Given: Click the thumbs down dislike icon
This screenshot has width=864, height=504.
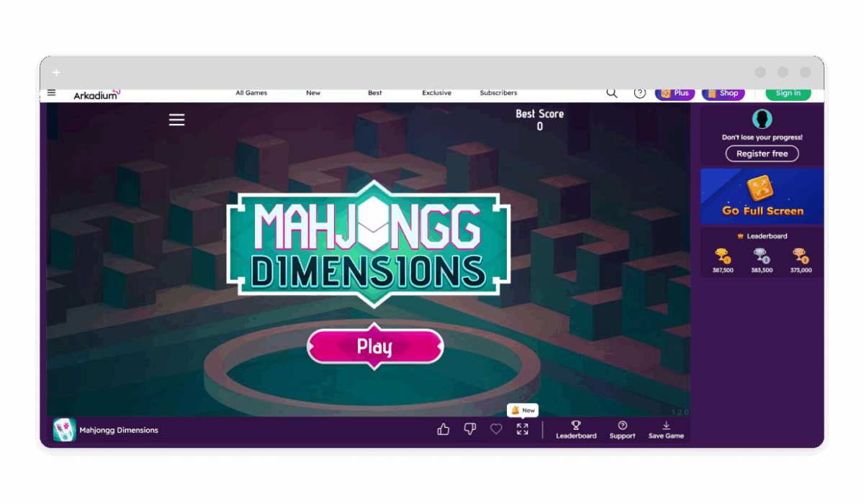Looking at the screenshot, I should (x=469, y=429).
